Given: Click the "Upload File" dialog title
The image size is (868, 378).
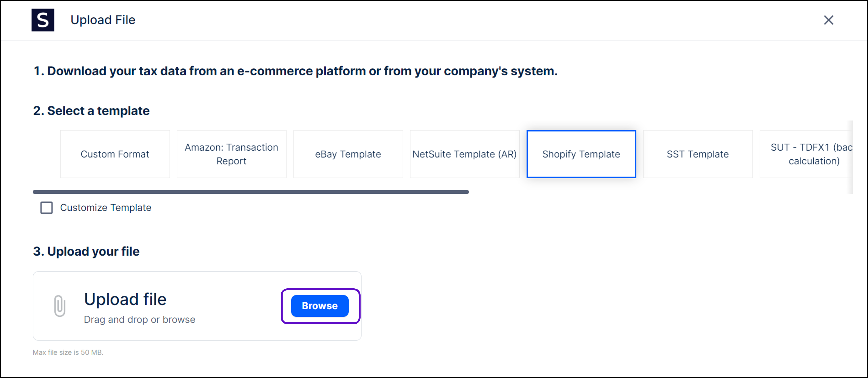Looking at the screenshot, I should [103, 20].
